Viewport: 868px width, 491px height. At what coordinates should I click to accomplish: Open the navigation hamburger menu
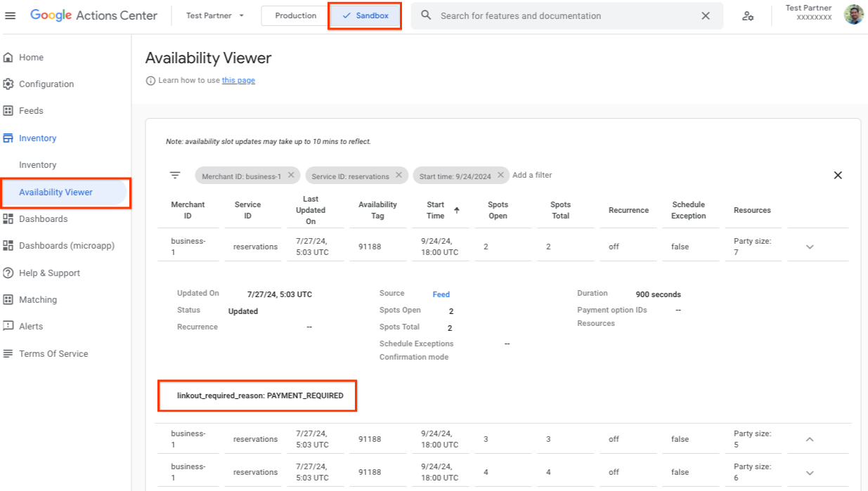[x=11, y=15]
